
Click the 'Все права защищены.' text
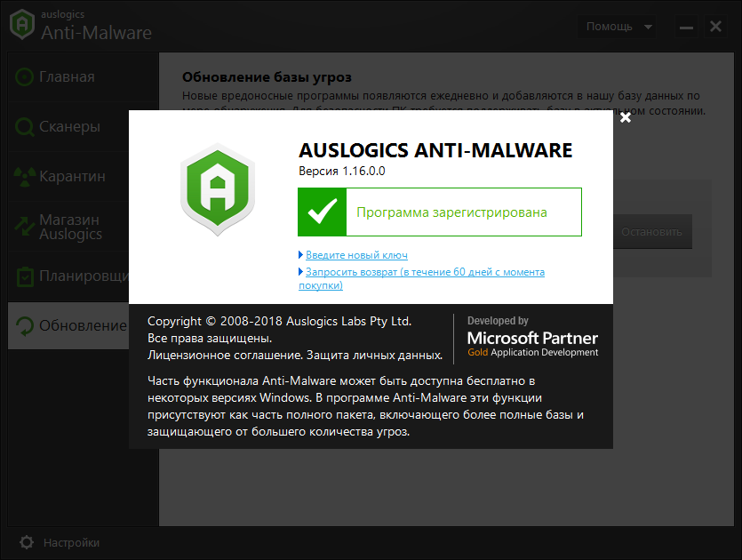click(x=210, y=338)
